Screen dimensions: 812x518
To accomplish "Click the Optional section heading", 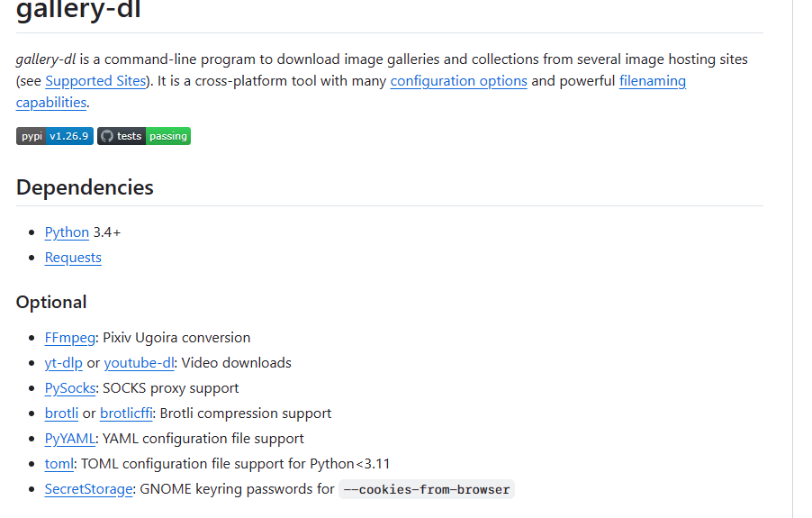I will point(51,302).
